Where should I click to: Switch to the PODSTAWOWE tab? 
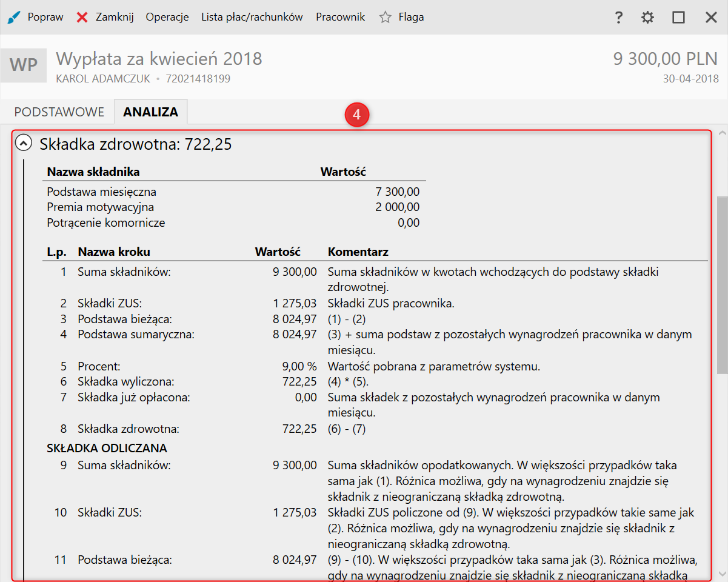click(x=59, y=112)
